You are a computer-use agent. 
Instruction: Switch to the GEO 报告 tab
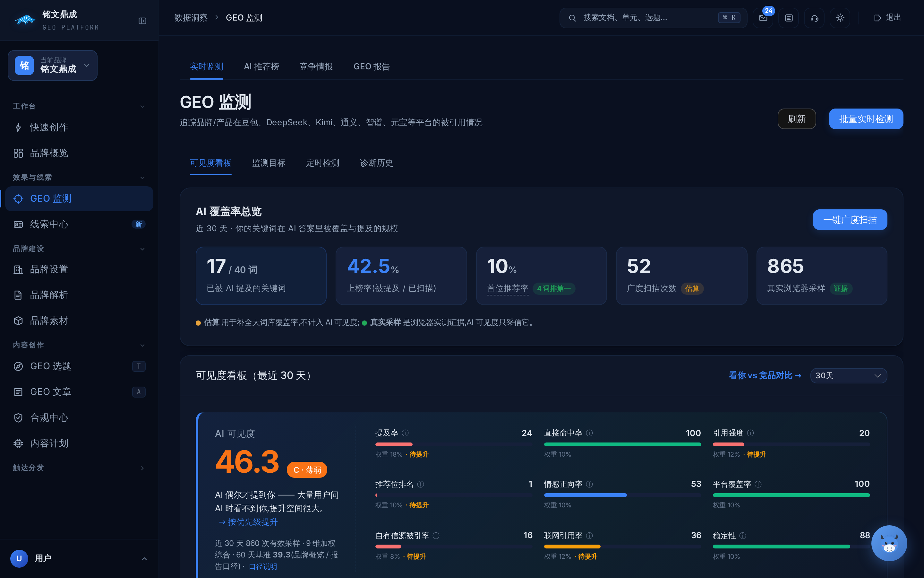click(x=372, y=66)
